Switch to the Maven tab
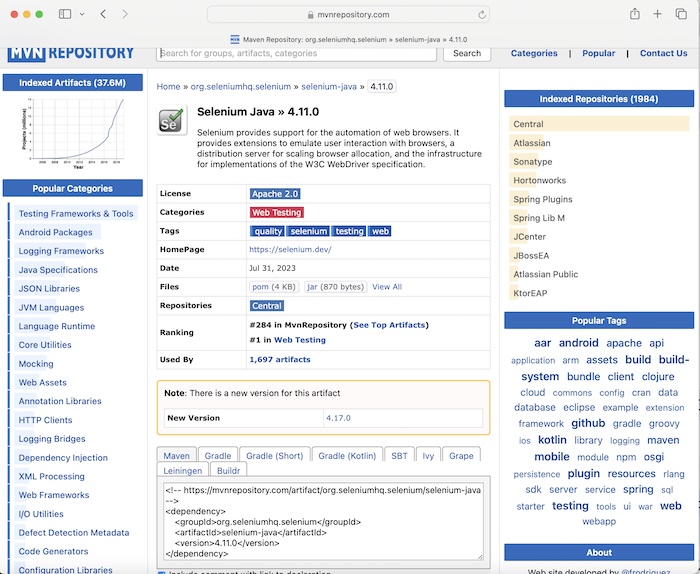The width and height of the screenshot is (700, 574). coord(176,456)
